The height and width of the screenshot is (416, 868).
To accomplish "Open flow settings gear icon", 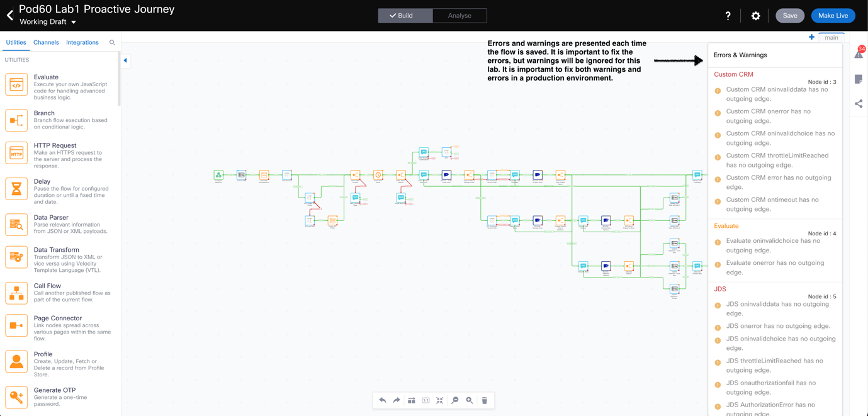I will pos(756,16).
